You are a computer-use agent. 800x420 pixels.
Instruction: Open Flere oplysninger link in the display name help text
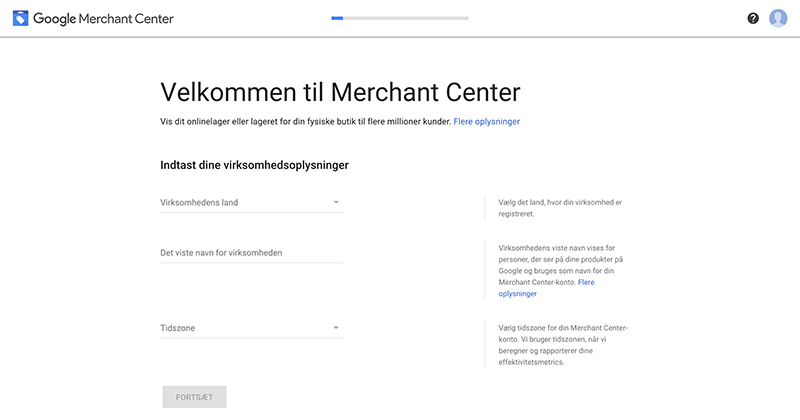click(546, 288)
